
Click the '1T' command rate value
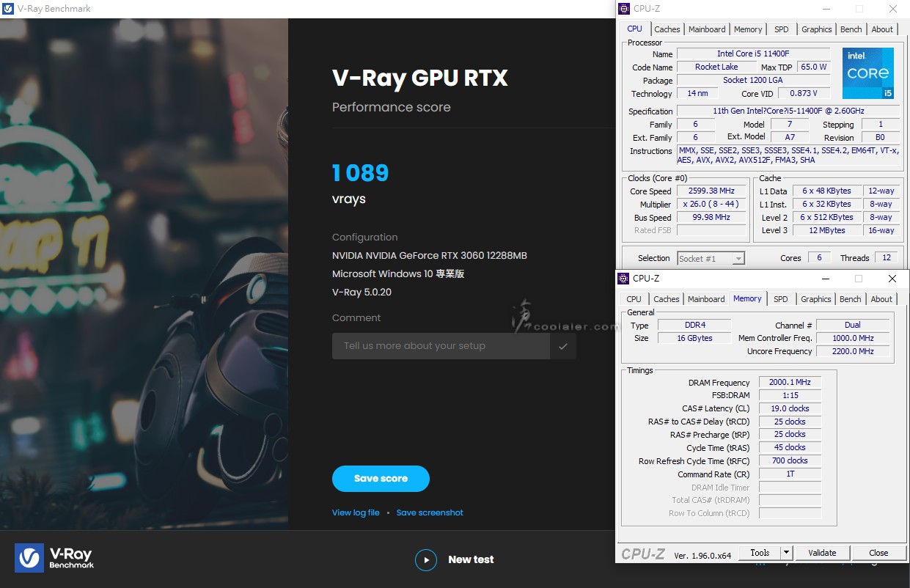point(790,474)
